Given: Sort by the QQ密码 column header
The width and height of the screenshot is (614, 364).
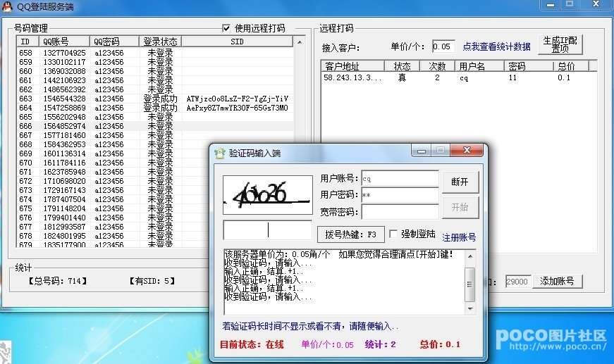Looking at the screenshot, I should click(114, 42).
